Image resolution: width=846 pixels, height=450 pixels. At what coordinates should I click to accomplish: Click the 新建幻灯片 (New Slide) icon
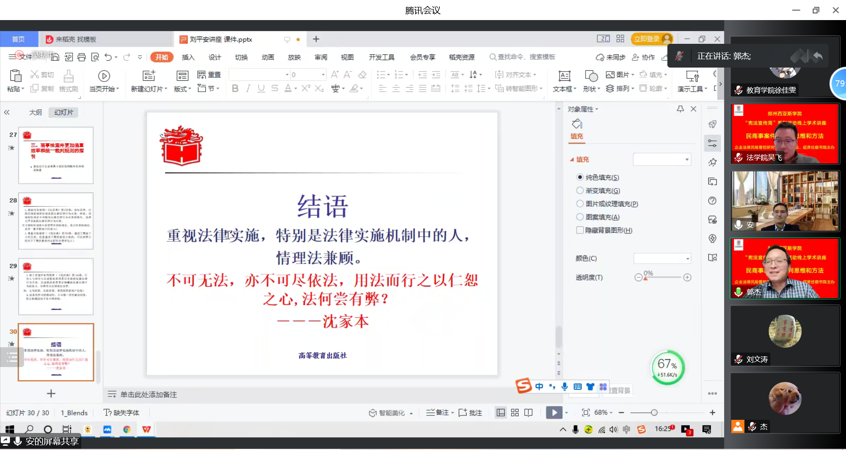(148, 76)
